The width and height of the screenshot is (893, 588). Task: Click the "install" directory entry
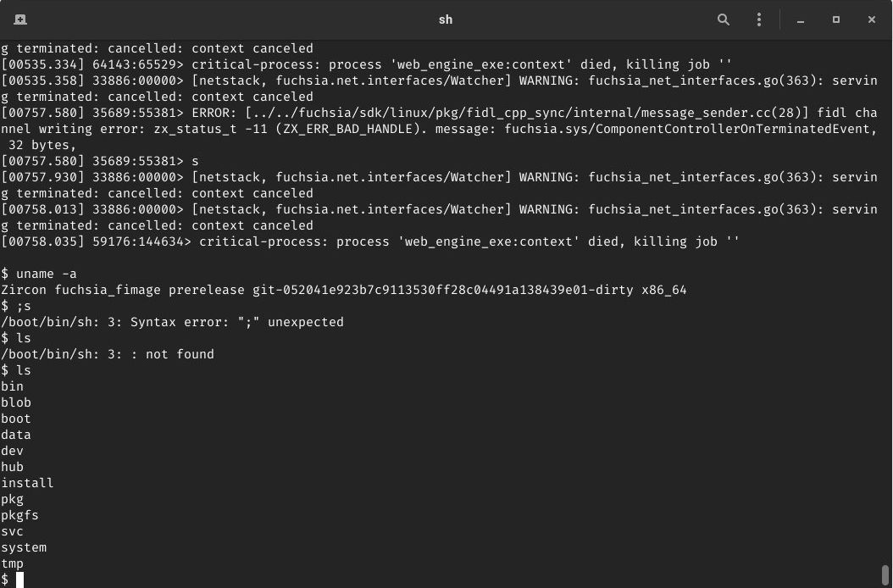27,483
